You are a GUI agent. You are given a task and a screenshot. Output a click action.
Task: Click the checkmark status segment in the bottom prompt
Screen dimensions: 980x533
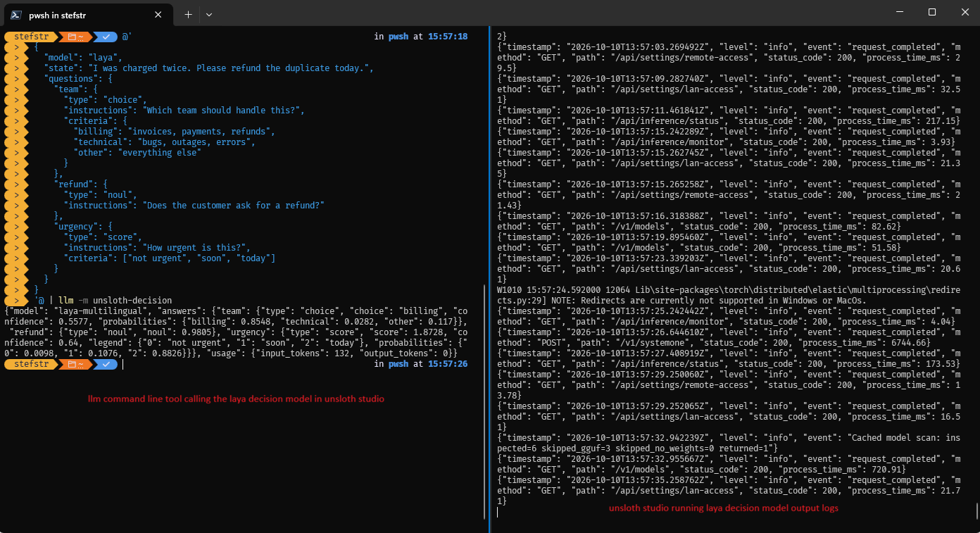106,364
